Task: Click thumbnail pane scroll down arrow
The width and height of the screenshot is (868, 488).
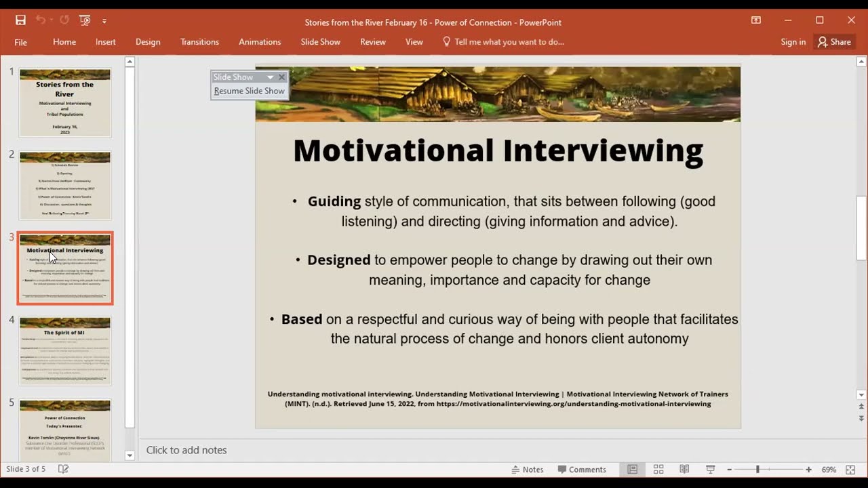Action: (x=130, y=455)
